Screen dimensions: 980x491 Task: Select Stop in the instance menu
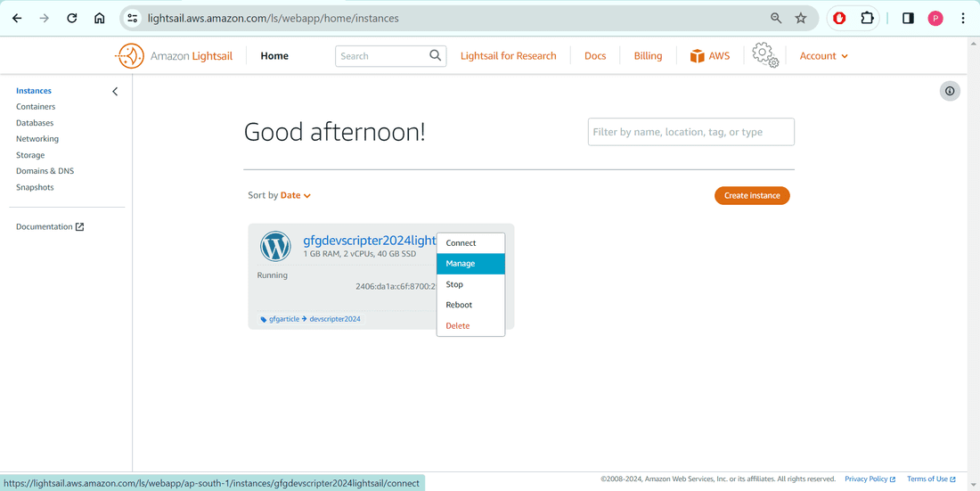pyautogui.click(x=470, y=284)
